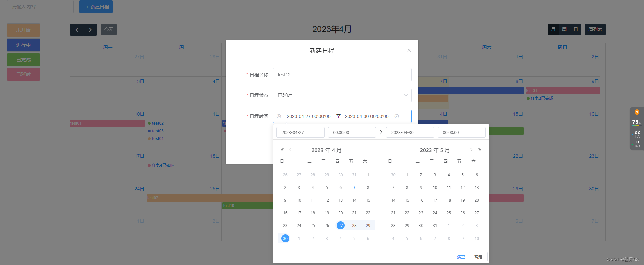Click the test01 bar on Sunday the 9th

[x=563, y=91]
